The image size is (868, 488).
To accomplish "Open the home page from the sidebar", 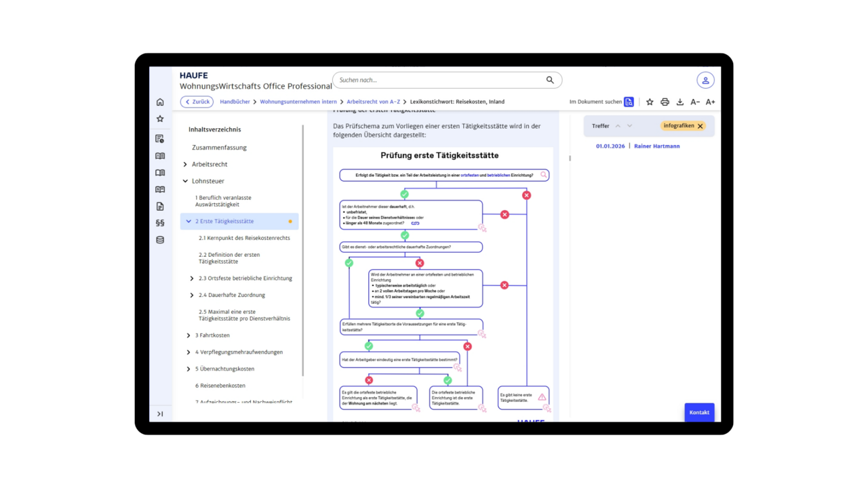I will tap(160, 102).
